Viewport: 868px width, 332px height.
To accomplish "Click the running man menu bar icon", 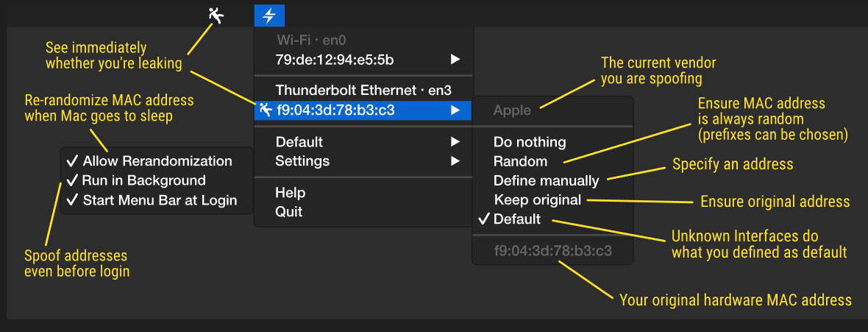I will tap(215, 15).
